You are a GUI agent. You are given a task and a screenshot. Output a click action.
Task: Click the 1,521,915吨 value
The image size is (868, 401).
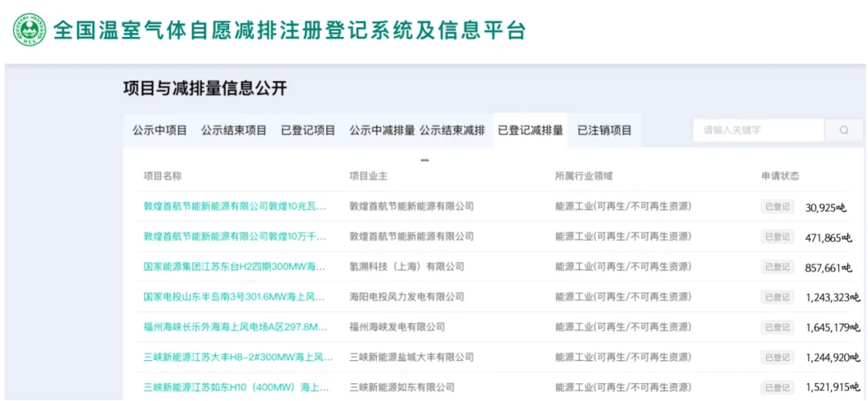(x=833, y=387)
